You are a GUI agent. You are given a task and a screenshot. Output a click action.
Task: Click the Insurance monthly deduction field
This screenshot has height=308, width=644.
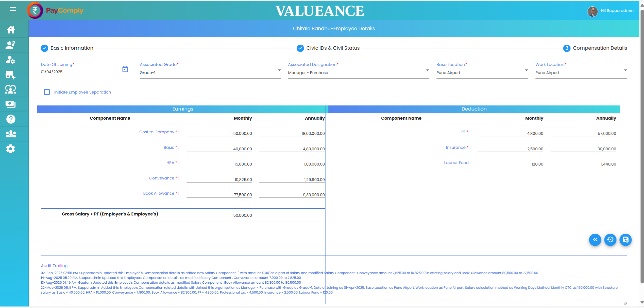[x=511, y=149]
